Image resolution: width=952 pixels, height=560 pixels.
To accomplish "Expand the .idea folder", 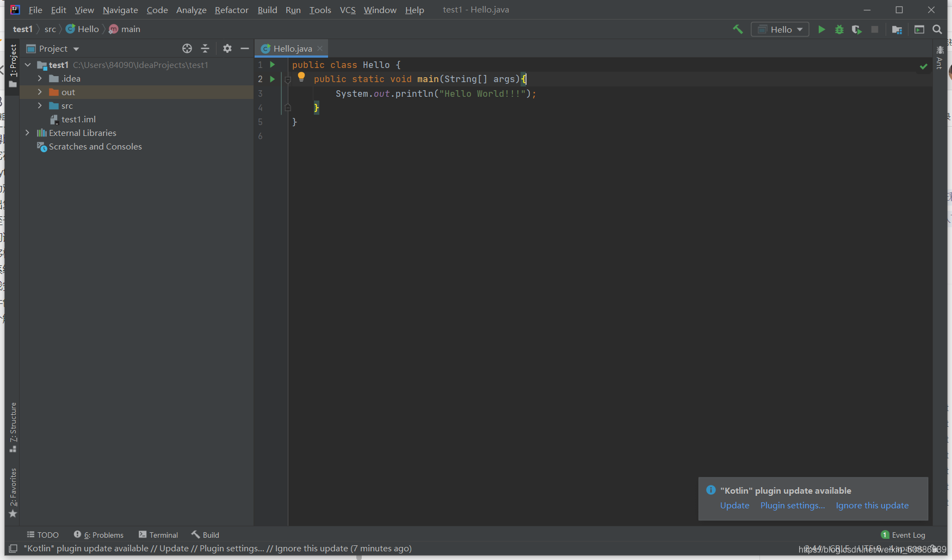I will pyautogui.click(x=40, y=78).
